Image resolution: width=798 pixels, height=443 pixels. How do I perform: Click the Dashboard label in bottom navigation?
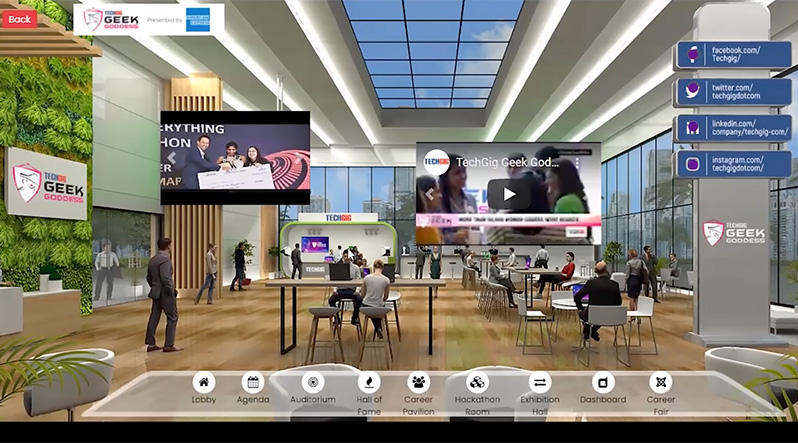point(603,400)
